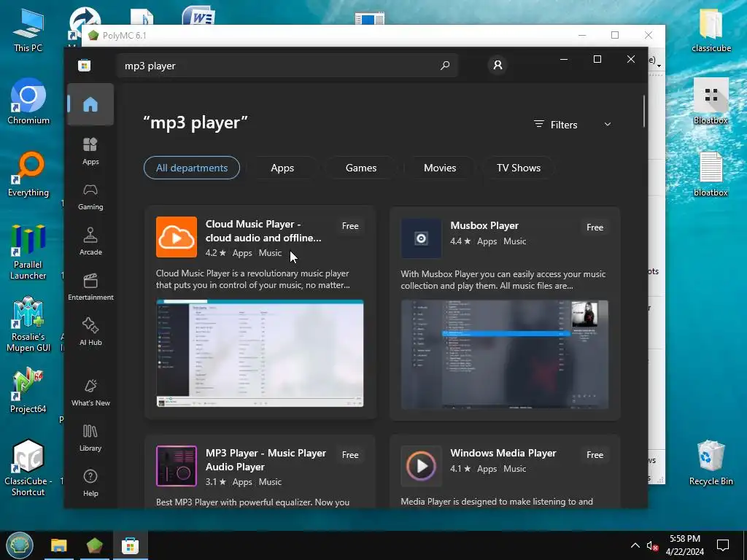Open the Chromium desktop shortcut
The height and width of the screenshot is (560, 747).
point(28,101)
